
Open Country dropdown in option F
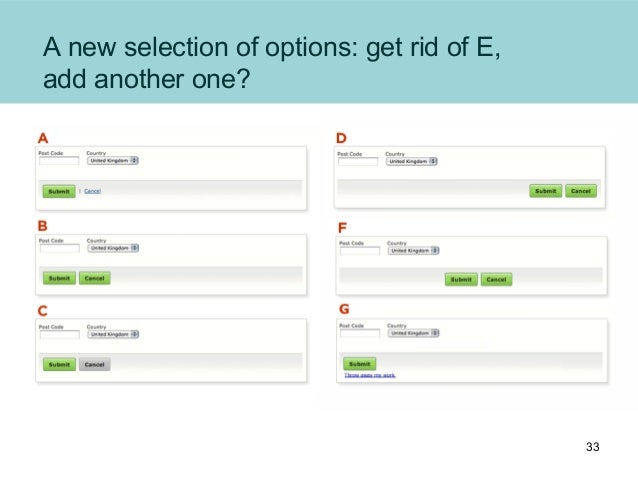tap(413, 251)
